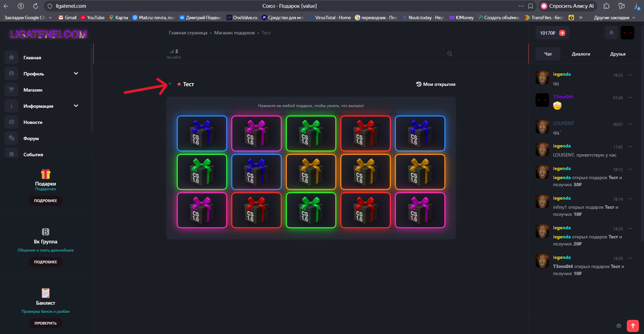Click legenda's avatar on 16:33 message
644x334 pixels.
pyautogui.click(x=542, y=77)
